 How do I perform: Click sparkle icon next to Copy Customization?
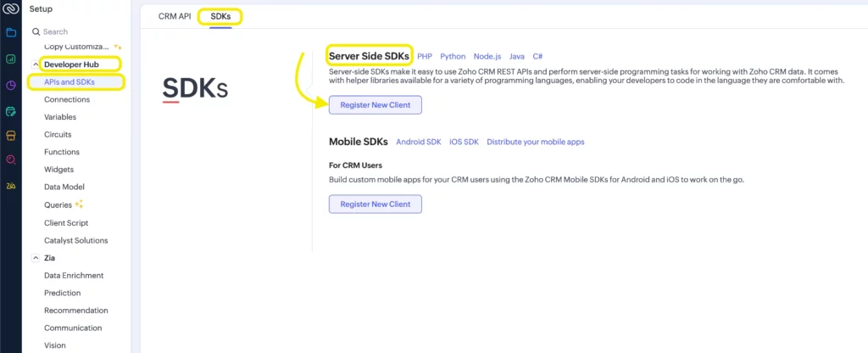click(117, 47)
